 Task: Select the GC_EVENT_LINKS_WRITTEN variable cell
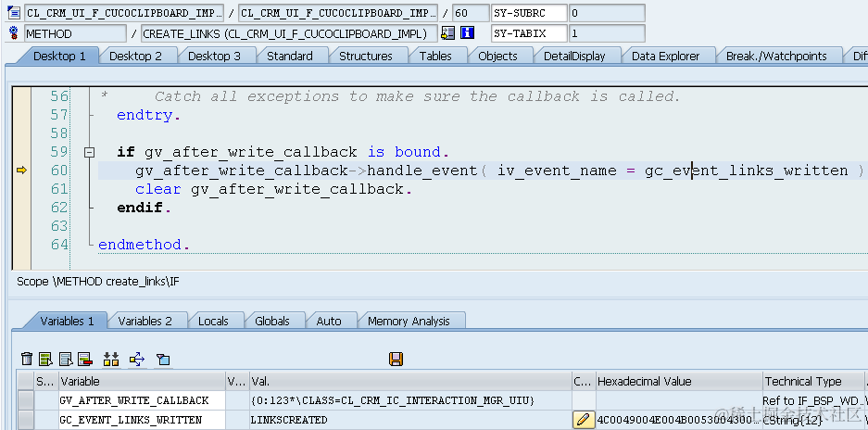pyautogui.click(x=142, y=420)
